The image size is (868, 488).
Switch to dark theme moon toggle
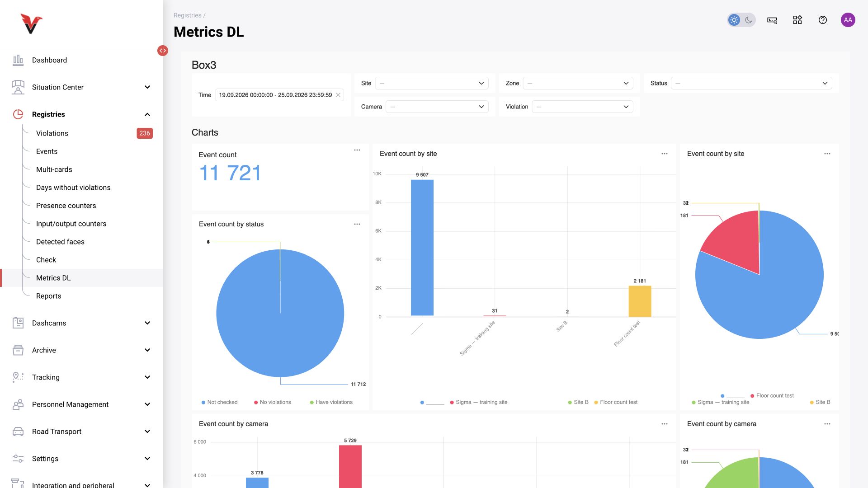point(749,20)
